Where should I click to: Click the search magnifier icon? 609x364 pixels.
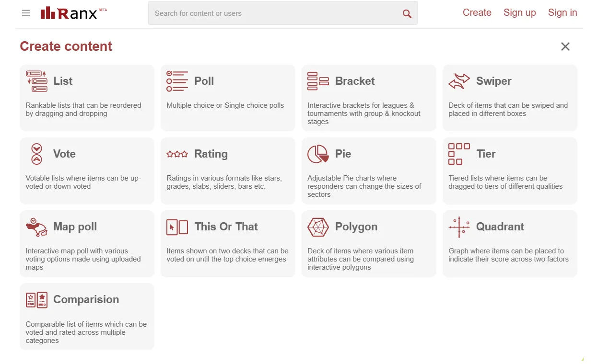[407, 13]
